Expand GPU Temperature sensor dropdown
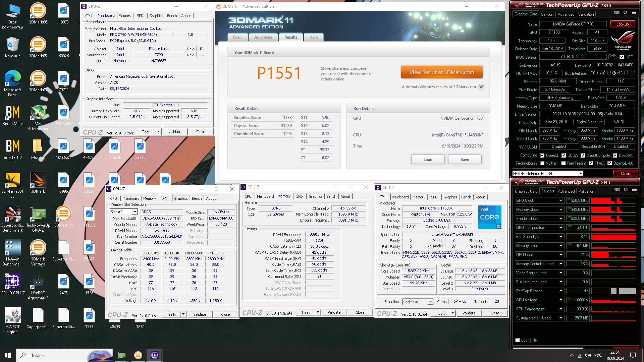 click(560, 228)
